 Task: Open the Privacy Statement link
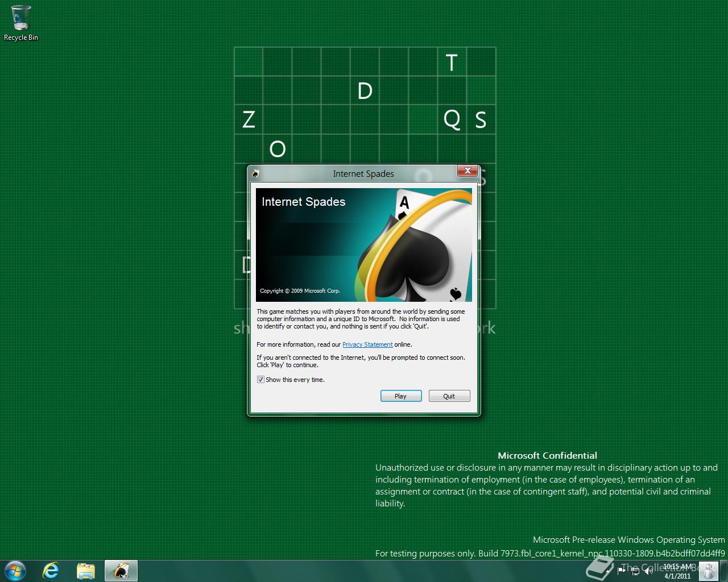tap(367, 344)
